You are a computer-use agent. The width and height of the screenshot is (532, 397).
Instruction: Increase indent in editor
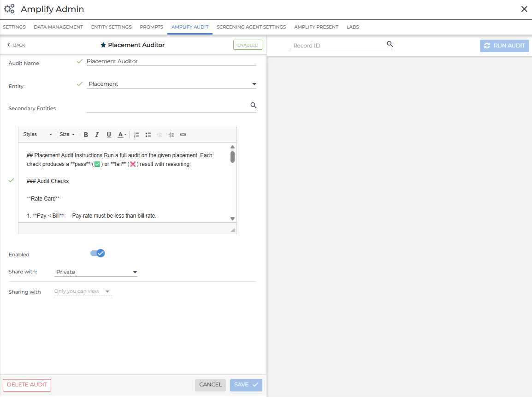[x=171, y=135]
